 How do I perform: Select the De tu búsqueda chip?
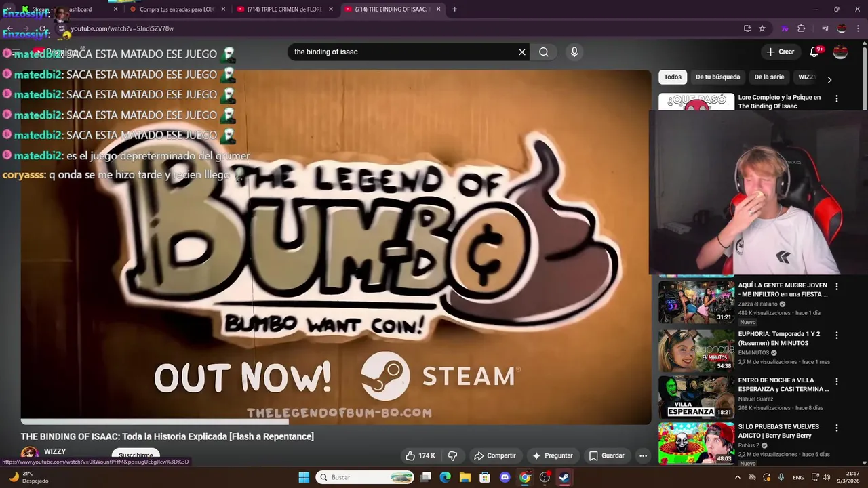(717, 77)
